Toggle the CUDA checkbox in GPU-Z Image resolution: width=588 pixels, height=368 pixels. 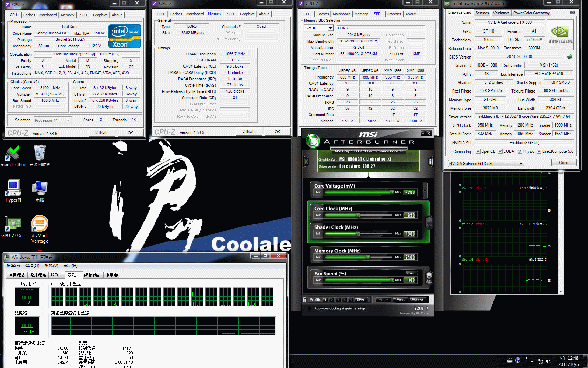point(500,151)
